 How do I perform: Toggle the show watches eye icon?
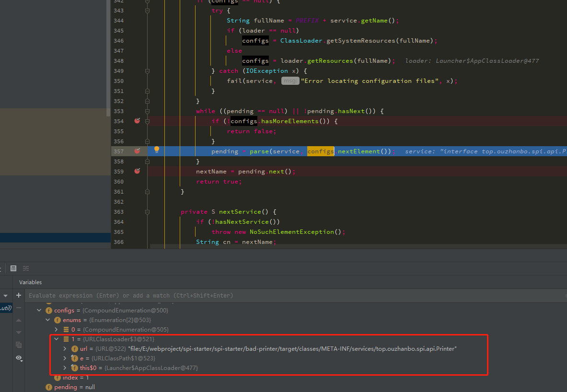coord(19,358)
